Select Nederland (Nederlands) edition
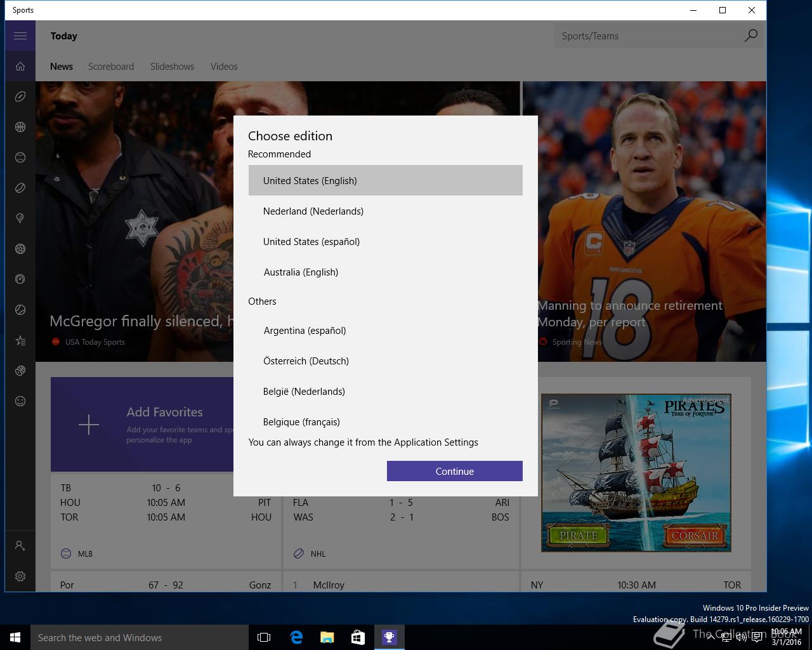Screen dimensions: 812x650 click(x=386, y=211)
